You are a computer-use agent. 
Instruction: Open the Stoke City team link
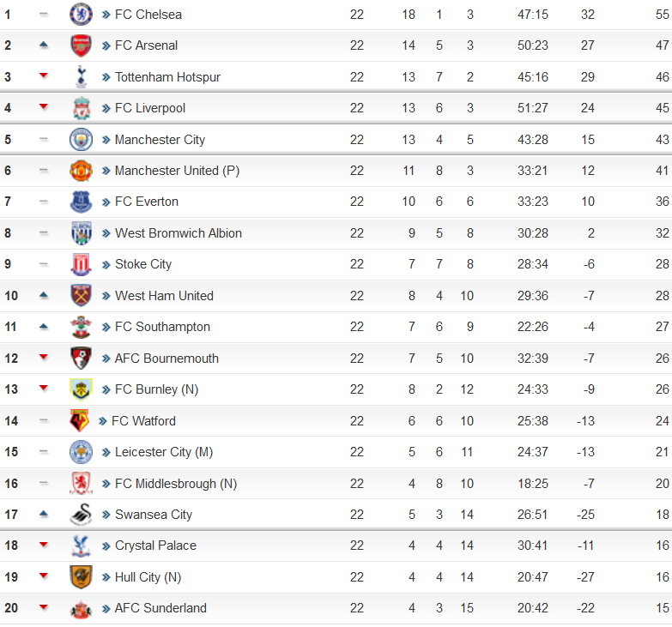point(143,264)
